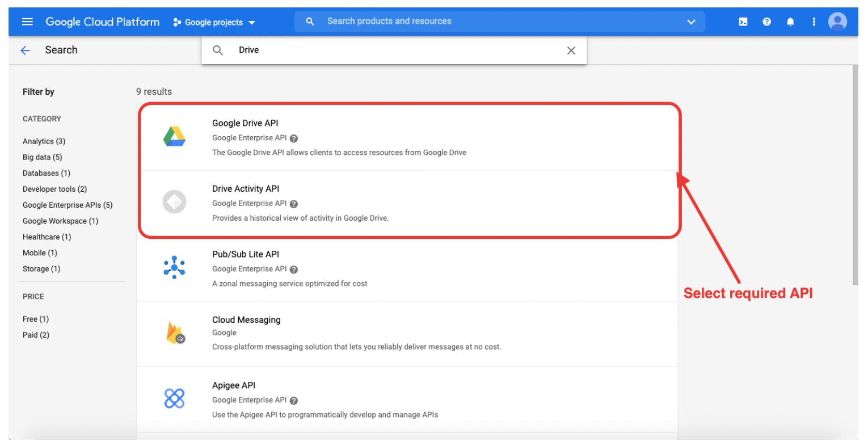Click the top search bar magnifier icon
The width and height of the screenshot is (868, 446).
(310, 22)
